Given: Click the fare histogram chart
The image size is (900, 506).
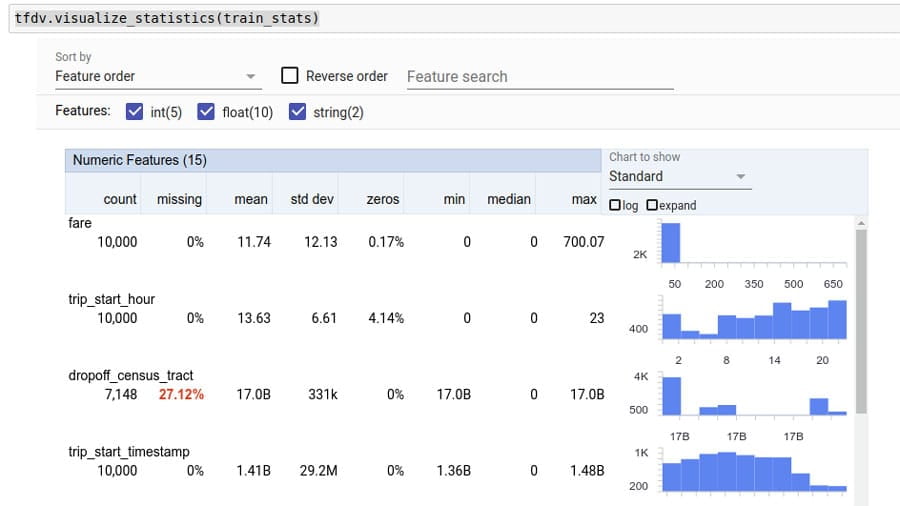Looking at the screenshot, I should point(753,243).
